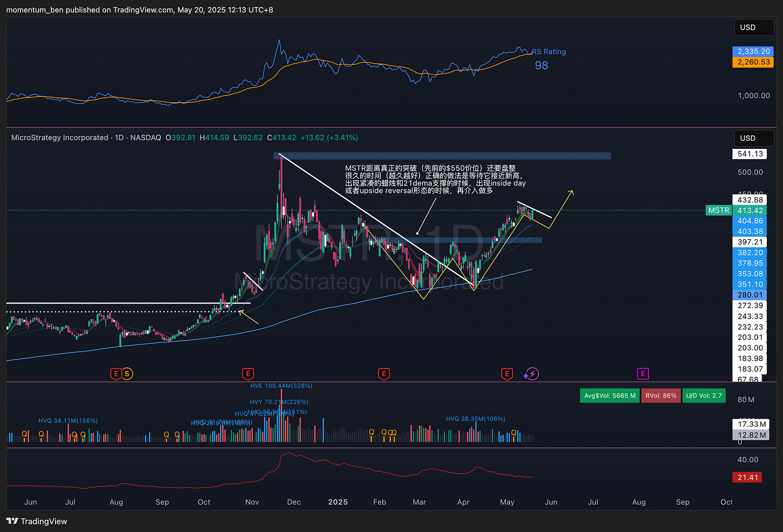
Task: Click the Nov time axis label
Action: coord(252,502)
